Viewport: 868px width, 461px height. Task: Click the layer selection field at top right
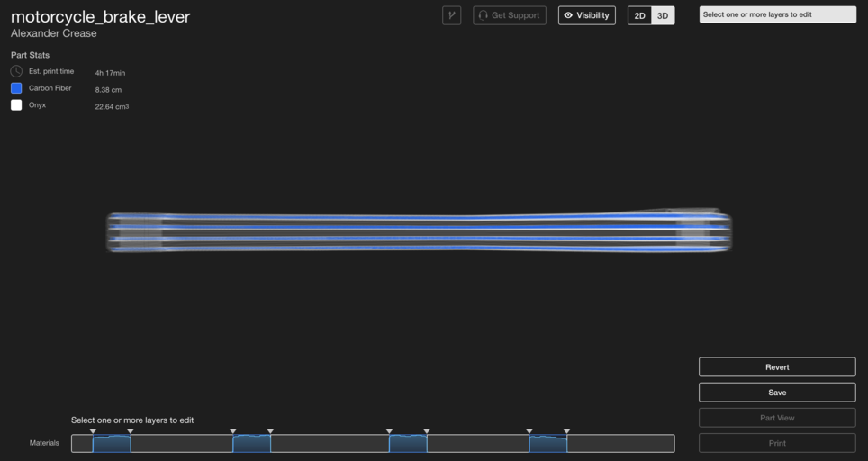point(778,14)
